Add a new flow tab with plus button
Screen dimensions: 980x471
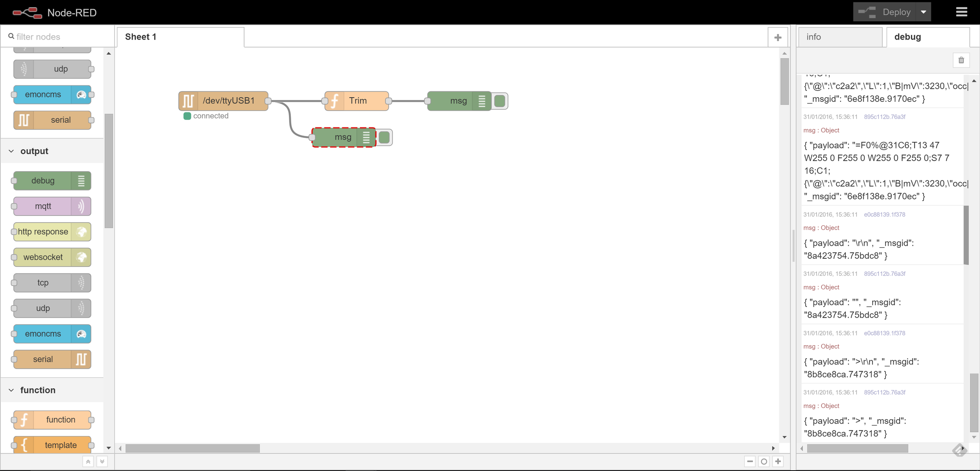pyautogui.click(x=778, y=36)
